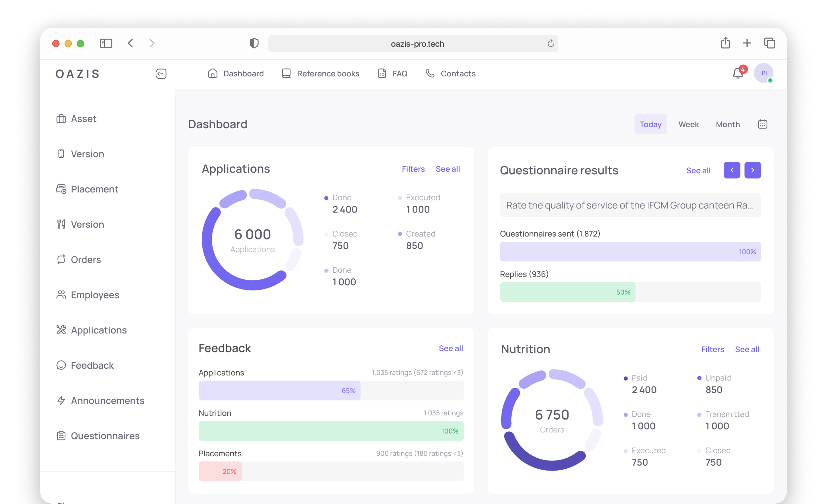Image resolution: width=827 pixels, height=504 pixels.
Task: Select the Orders icon in the sidebar
Action: pos(61,259)
